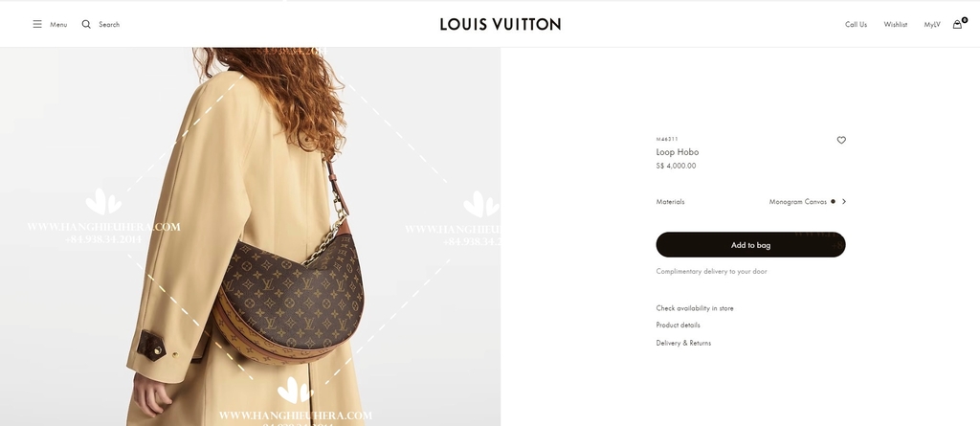Open the Wishlist in the header
This screenshot has width=980, height=426.
(895, 24)
